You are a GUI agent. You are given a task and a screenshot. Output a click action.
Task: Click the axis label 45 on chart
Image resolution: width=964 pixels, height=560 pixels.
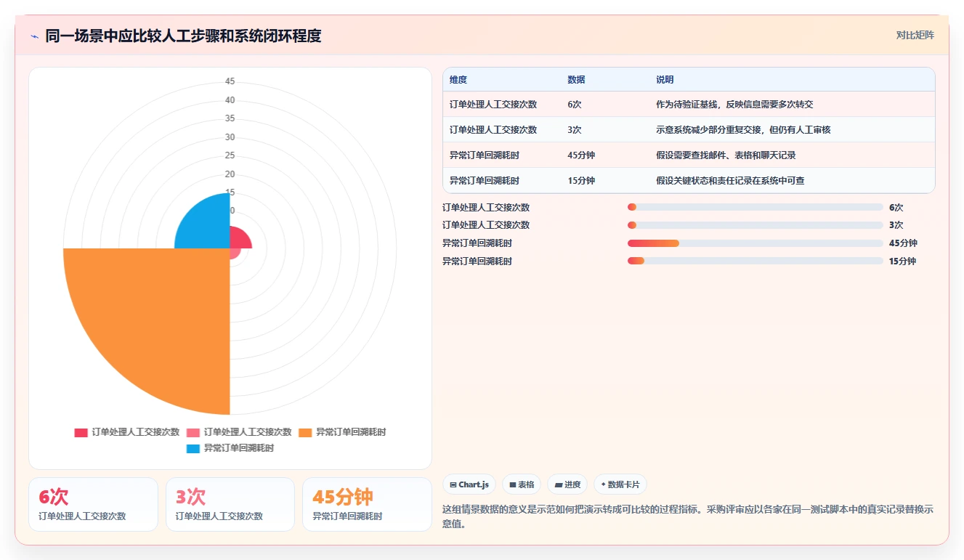click(230, 81)
